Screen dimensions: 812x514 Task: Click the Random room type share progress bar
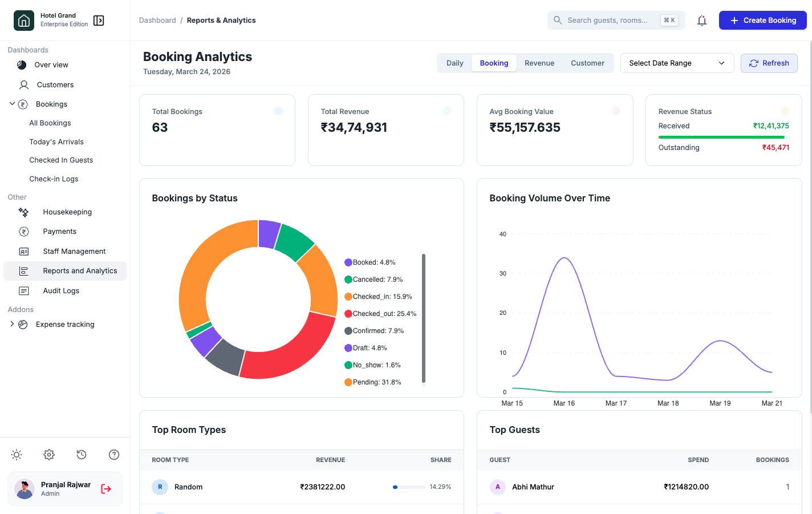point(408,487)
